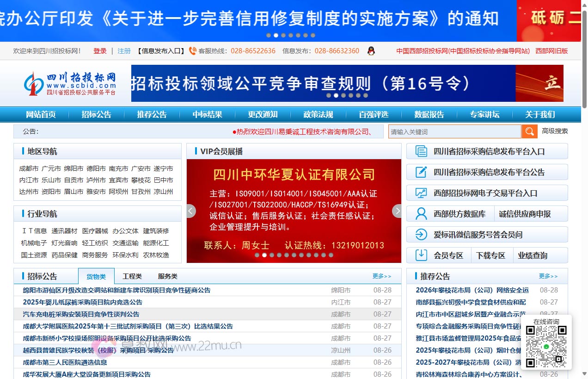588x379 pixels.
Task: Click the arrow icon beside 爱标讯微信服务号答会员问
Action: (420, 234)
